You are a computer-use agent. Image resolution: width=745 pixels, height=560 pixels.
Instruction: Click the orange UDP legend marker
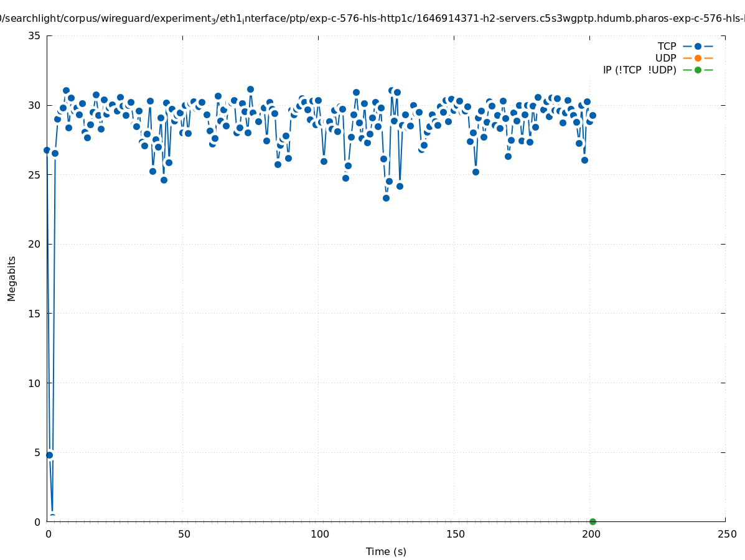tap(698, 58)
